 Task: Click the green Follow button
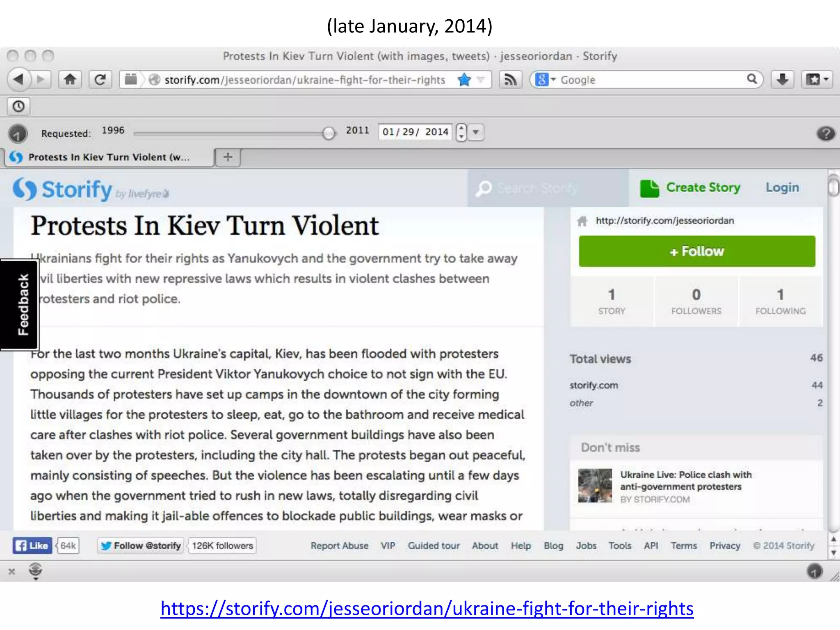tap(697, 251)
